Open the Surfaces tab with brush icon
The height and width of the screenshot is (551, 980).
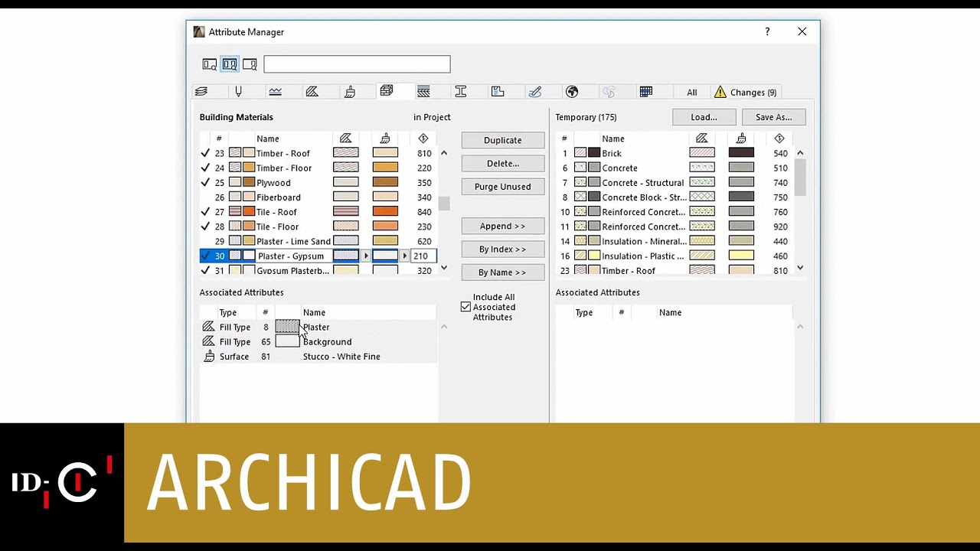coord(350,92)
